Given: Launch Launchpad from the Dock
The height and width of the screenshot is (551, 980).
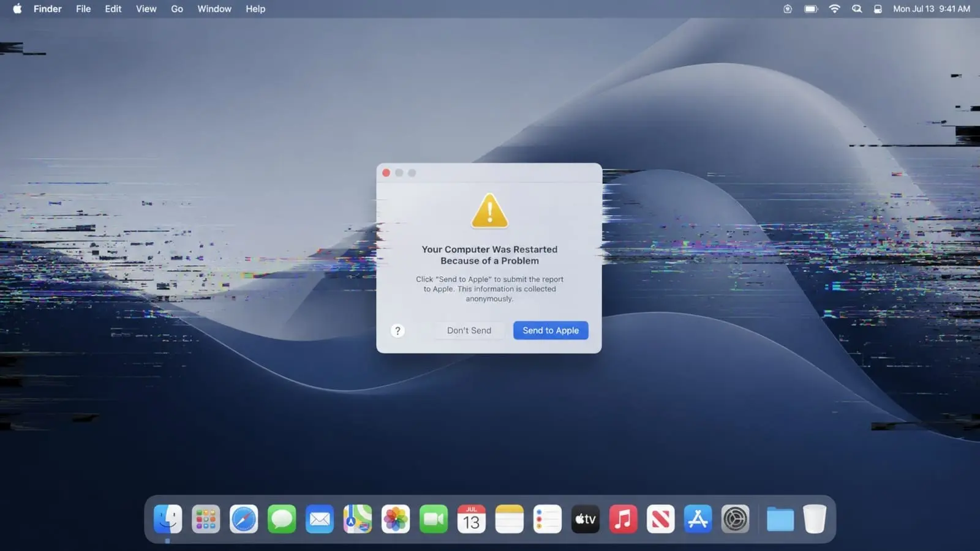Looking at the screenshot, I should [206, 519].
